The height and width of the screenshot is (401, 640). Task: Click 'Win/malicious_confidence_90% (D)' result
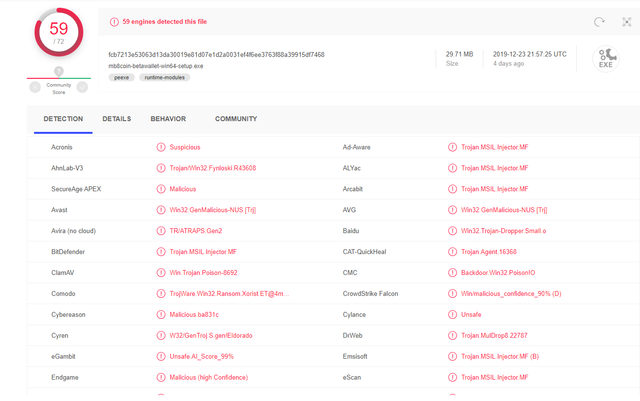click(x=511, y=294)
